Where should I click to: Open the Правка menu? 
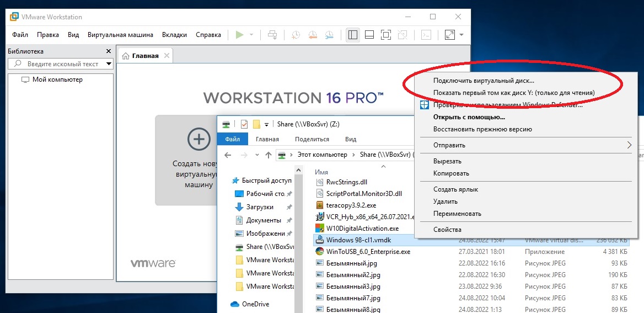click(47, 35)
